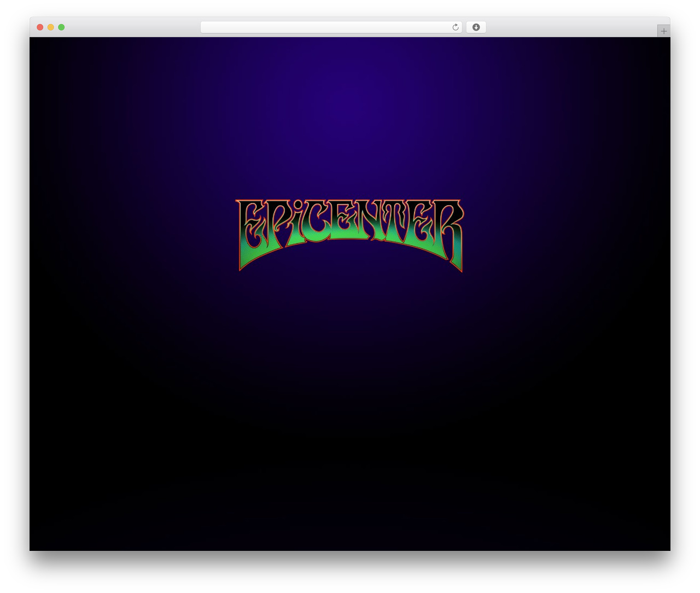
Task: Maximize the browser window
Action: pyautogui.click(x=61, y=27)
